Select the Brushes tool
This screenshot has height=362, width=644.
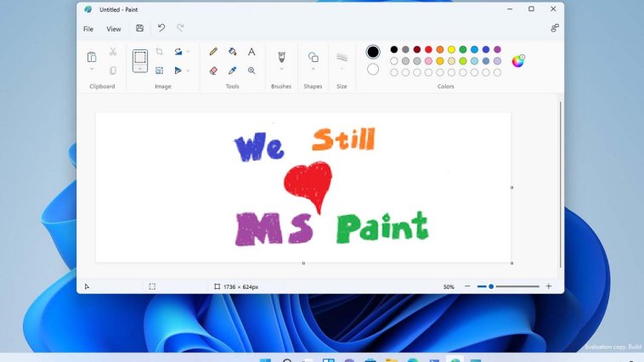pos(281,57)
